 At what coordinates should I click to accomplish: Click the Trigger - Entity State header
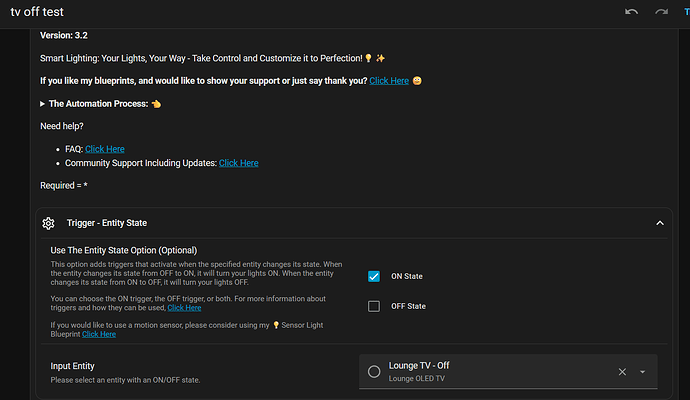click(121, 224)
